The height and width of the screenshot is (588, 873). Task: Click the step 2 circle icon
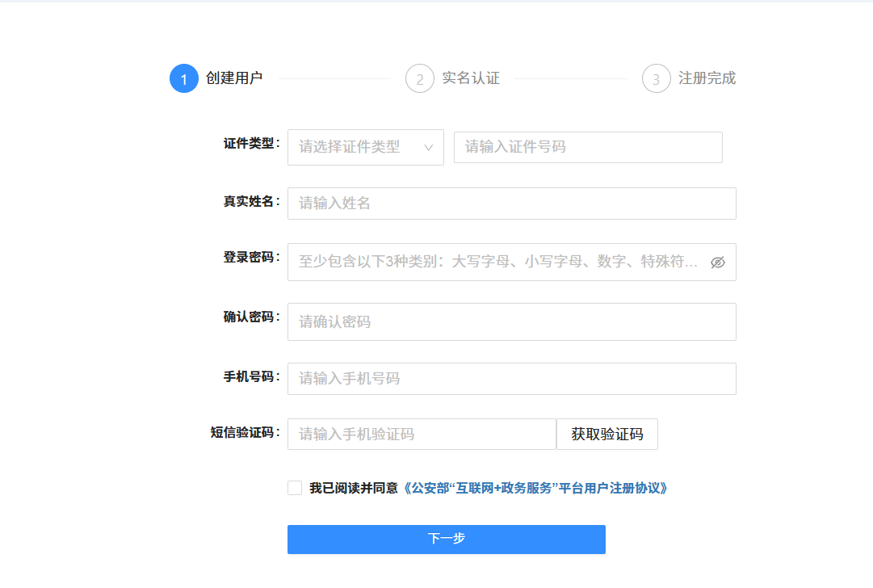point(419,78)
